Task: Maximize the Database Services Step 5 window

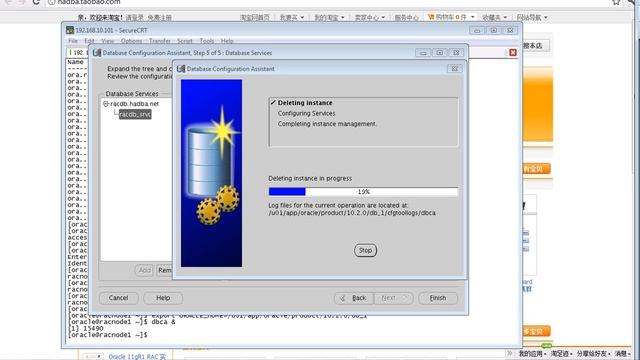Action: pos(440,53)
